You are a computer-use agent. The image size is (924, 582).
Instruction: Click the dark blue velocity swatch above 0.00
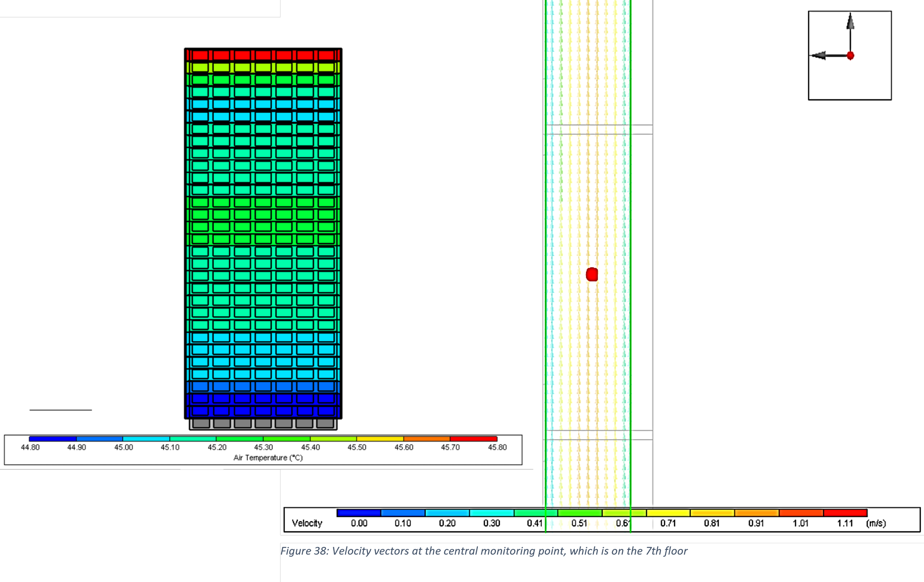click(359, 513)
